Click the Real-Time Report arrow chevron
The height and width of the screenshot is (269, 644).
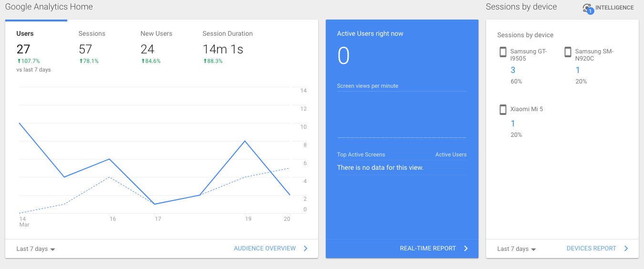coord(466,248)
